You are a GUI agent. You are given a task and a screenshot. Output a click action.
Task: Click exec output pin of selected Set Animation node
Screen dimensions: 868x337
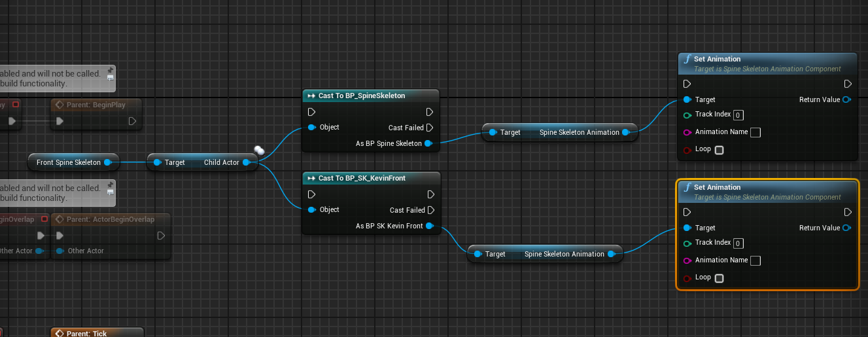coord(848,212)
